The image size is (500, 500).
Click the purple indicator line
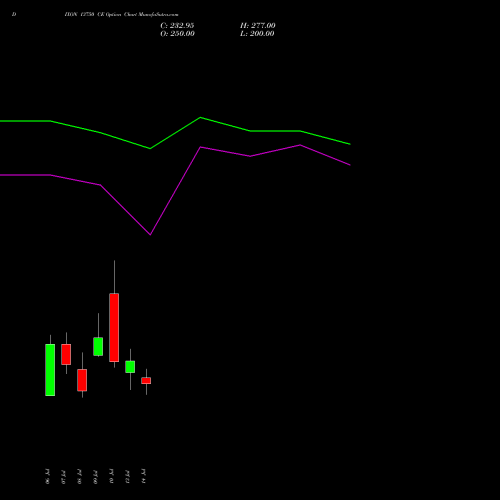pyautogui.click(x=175, y=191)
